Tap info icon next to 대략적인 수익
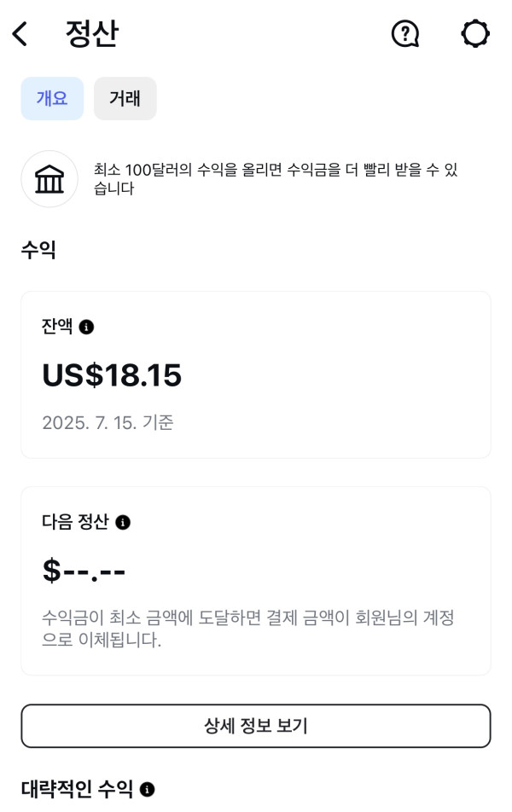Screen dimensions: 512x812 148,790
